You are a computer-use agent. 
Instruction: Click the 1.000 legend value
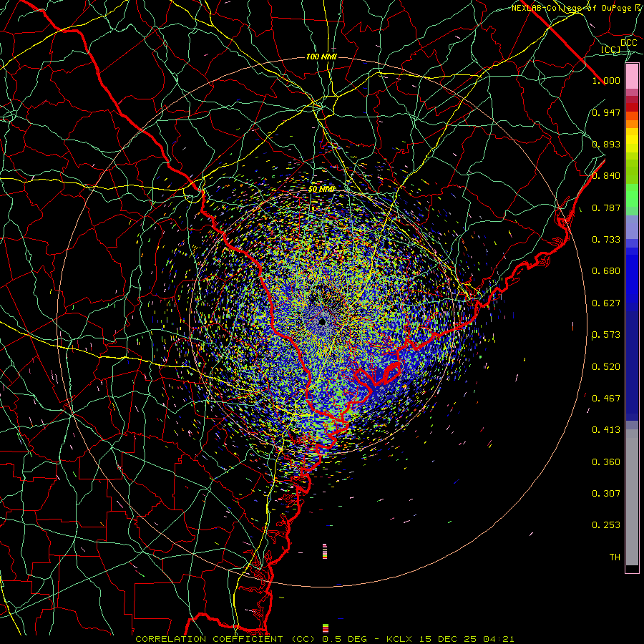pyautogui.click(x=606, y=80)
